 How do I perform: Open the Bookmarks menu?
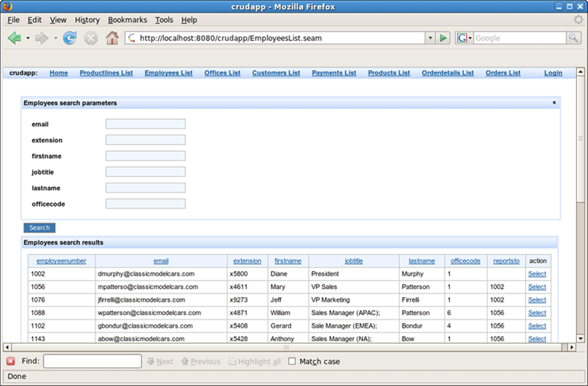click(127, 20)
